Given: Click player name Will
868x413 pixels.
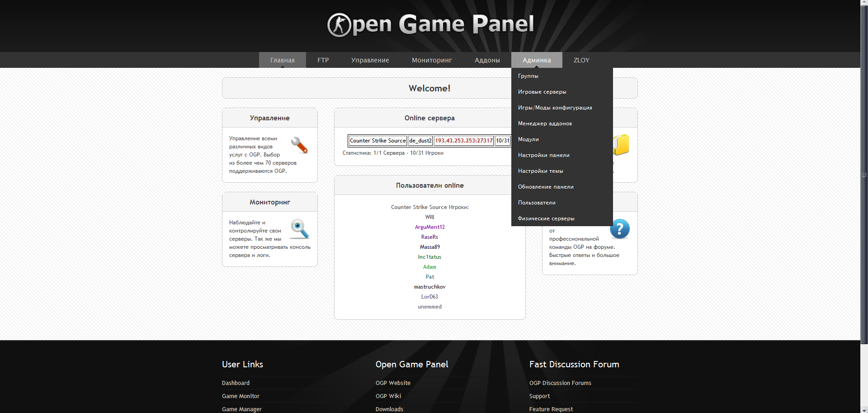Looking at the screenshot, I should click(x=429, y=217).
